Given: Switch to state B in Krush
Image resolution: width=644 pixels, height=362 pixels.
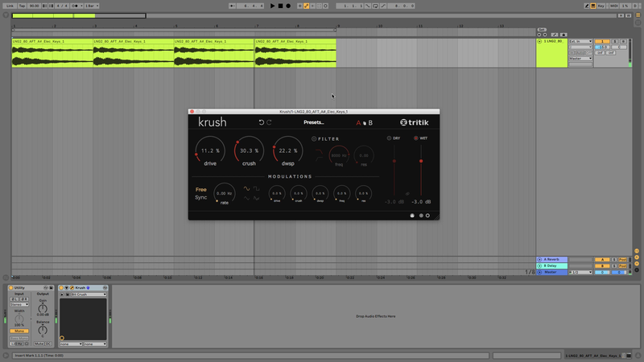Looking at the screenshot, I should tap(370, 123).
